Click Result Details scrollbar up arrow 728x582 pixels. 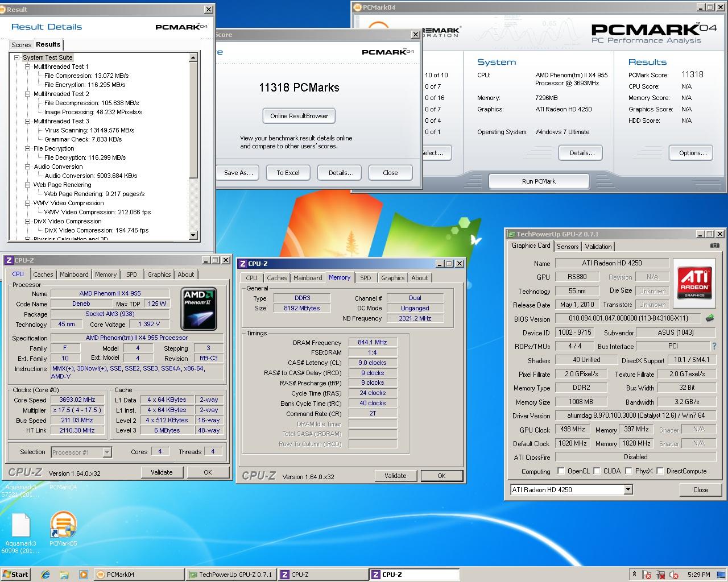tap(193, 57)
